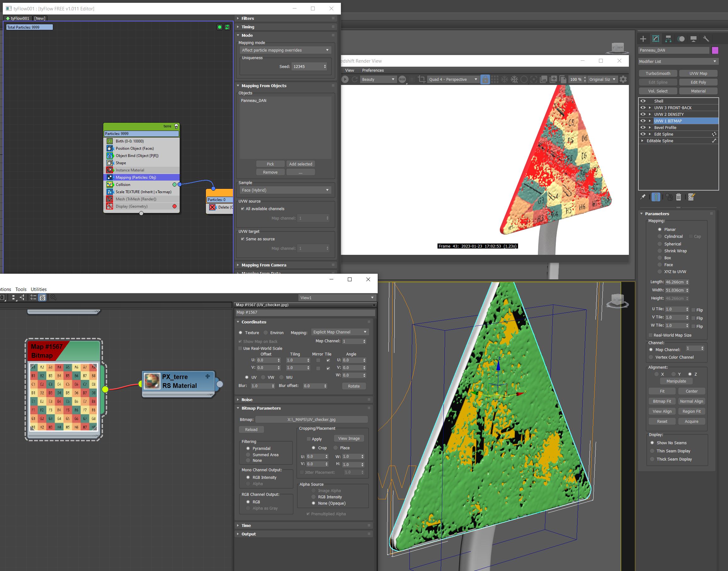This screenshot has width=728, height=571.
Task: Open the Preferences menu in Redshift
Action: tap(373, 70)
